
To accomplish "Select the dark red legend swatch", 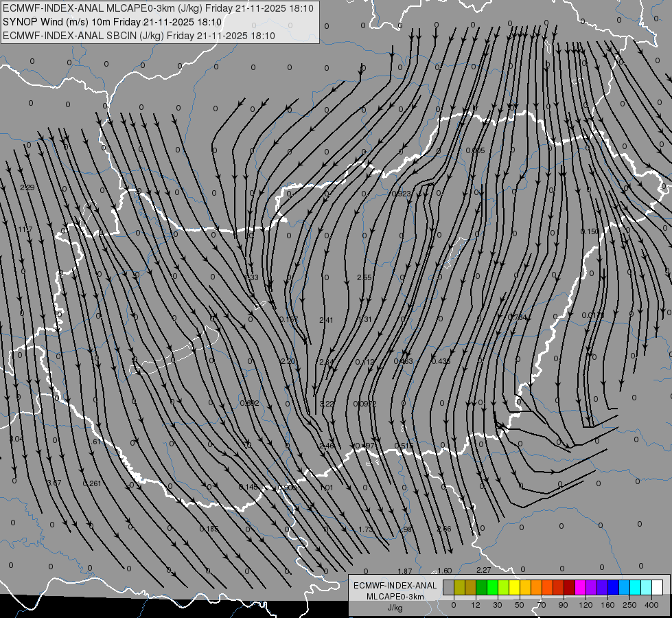I will [570, 587].
